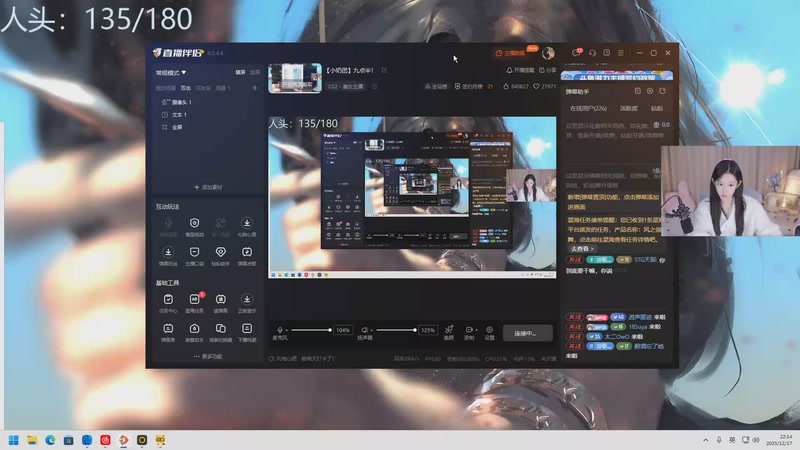Open 场景切换器 scene switcher tool

coord(220,332)
